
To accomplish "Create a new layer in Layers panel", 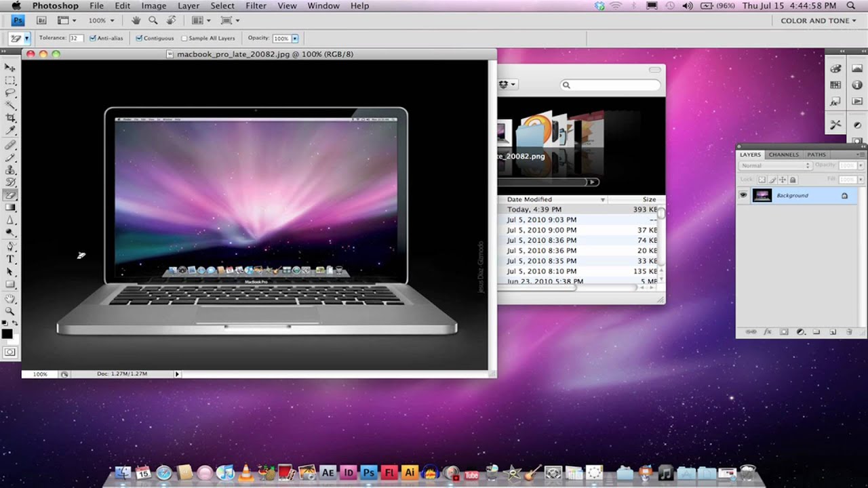I will 833,332.
